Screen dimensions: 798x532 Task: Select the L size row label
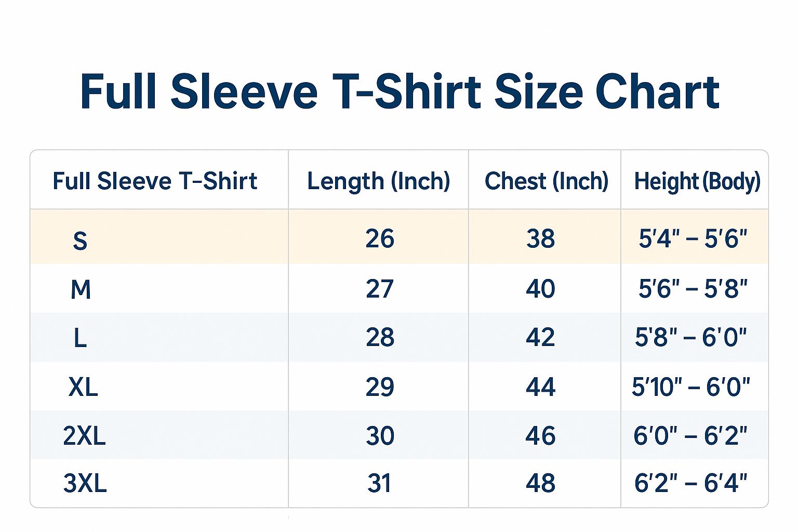click(80, 338)
